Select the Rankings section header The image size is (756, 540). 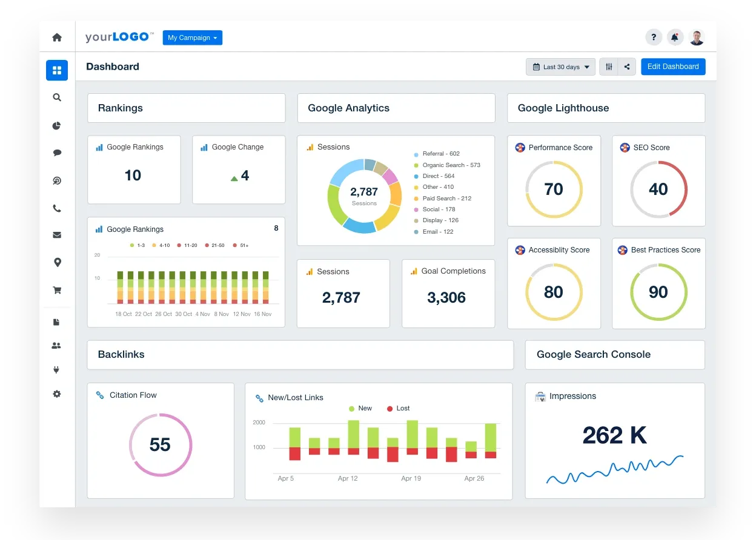pos(187,108)
